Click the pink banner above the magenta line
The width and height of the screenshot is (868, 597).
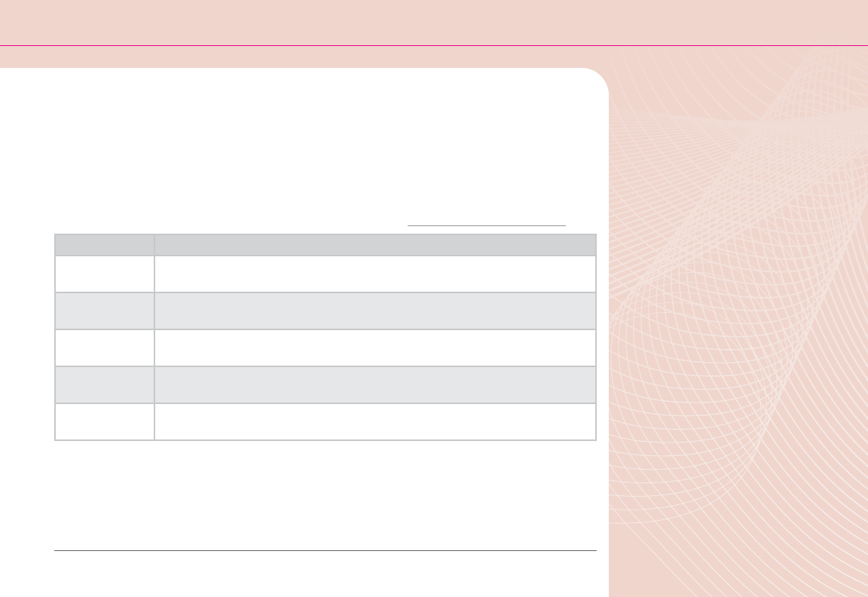click(434, 23)
